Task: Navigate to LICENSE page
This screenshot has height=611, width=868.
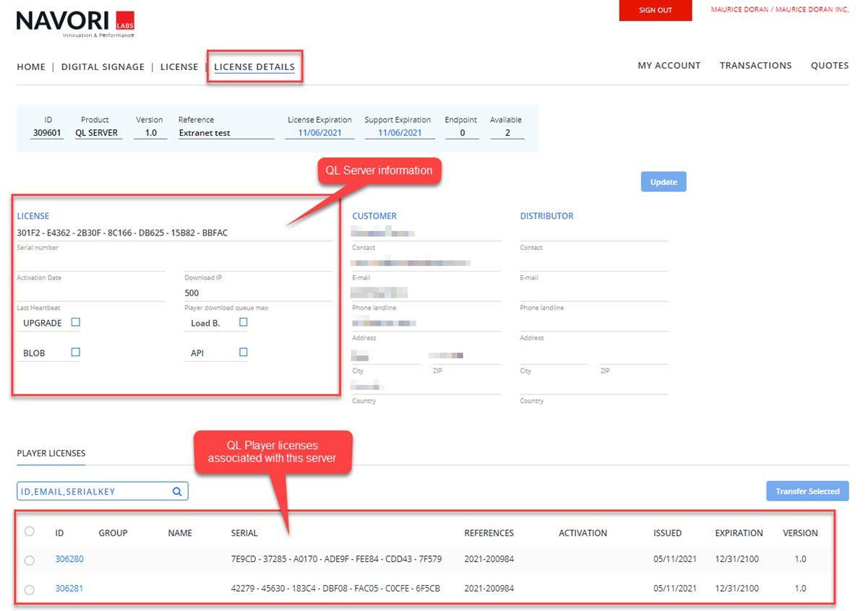Action: click(x=179, y=66)
